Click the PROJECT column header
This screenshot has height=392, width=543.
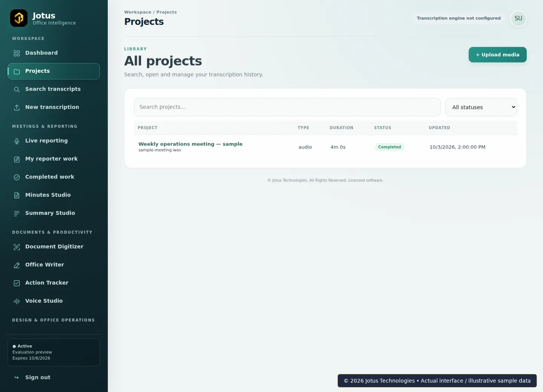pos(147,128)
